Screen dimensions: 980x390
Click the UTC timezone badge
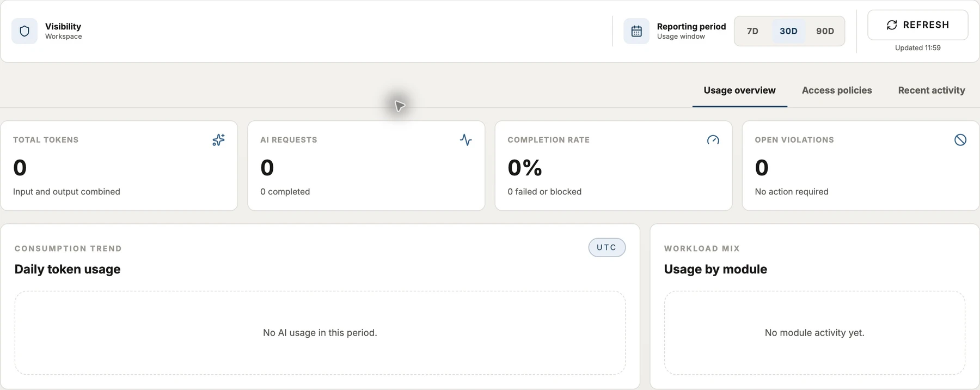[607, 247]
